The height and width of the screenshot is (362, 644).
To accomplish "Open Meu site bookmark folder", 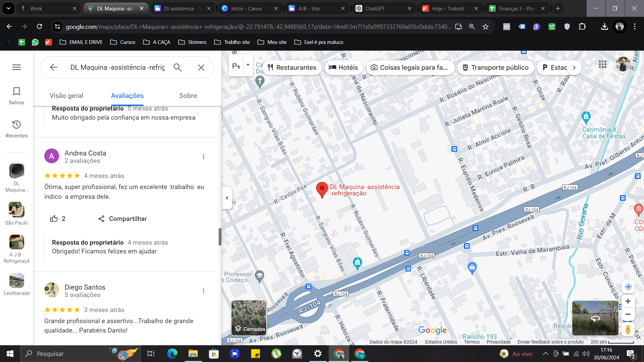I will pyautogui.click(x=272, y=42).
